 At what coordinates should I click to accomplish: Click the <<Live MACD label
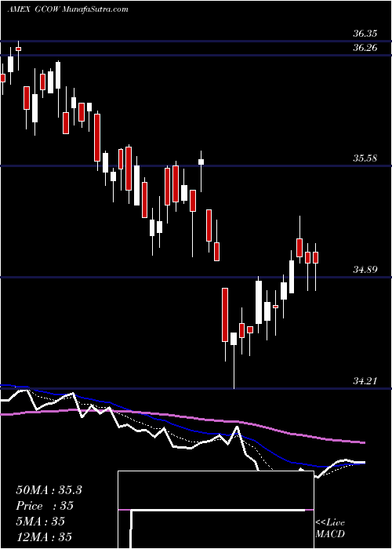[x=330, y=529]
